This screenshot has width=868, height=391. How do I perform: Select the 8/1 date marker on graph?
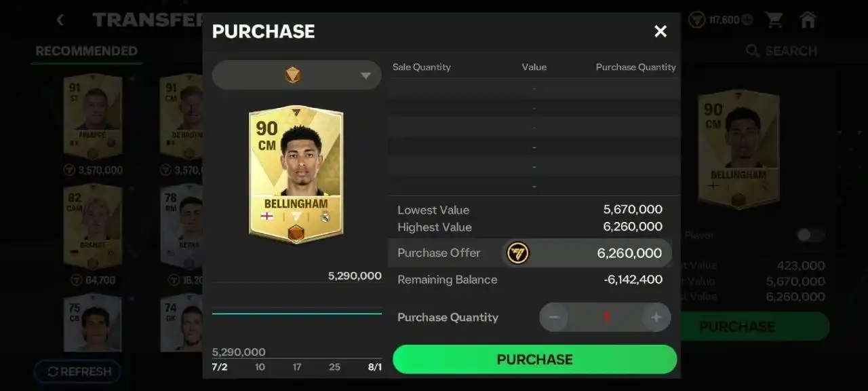(x=374, y=367)
